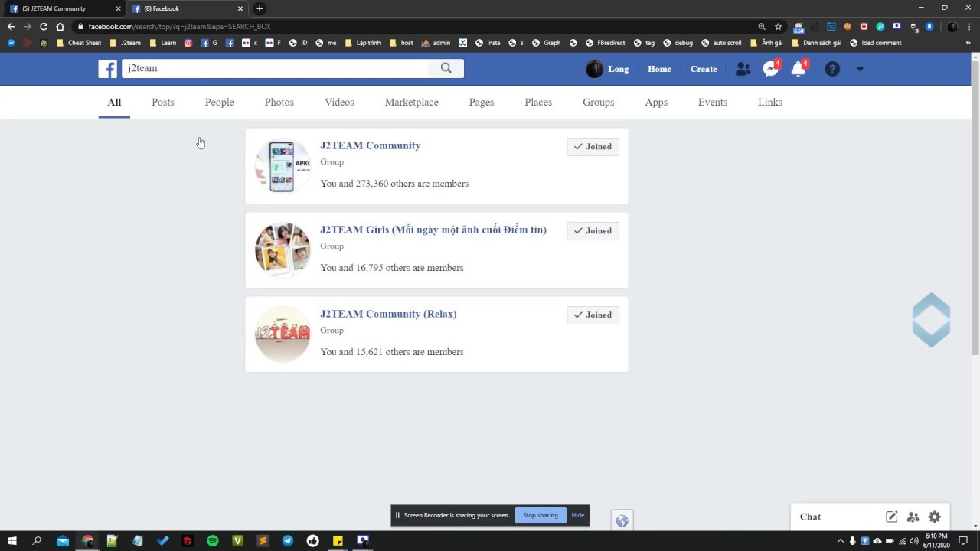Hide the screen sharing bar
This screenshot has width=980, height=551.
click(x=578, y=515)
